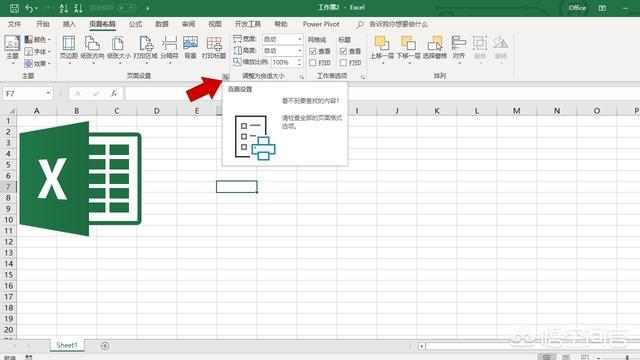Select column header K
Image resolution: width=640 pixels, height=360 pixels.
[x=437, y=111]
